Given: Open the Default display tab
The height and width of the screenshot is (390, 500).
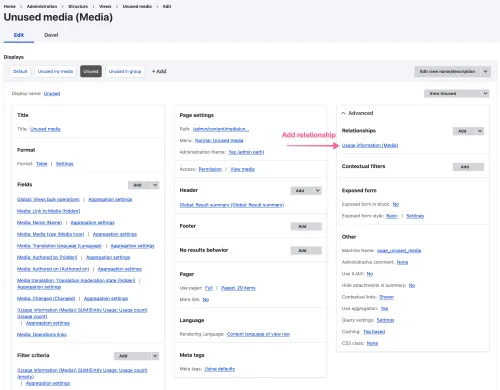Looking at the screenshot, I should pyautogui.click(x=20, y=71).
